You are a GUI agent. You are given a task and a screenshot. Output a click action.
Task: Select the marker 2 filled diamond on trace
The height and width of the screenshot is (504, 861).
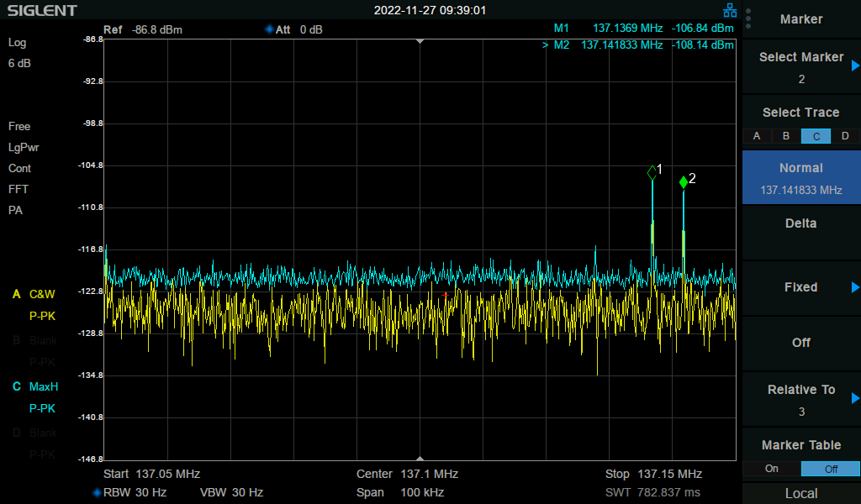(684, 182)
